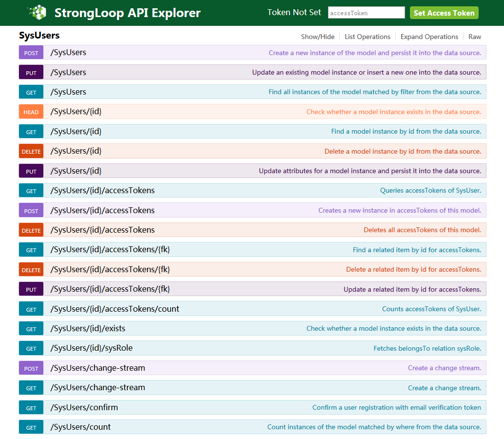Click 'Create a new instance of the model' description

(x=375, y=53)
